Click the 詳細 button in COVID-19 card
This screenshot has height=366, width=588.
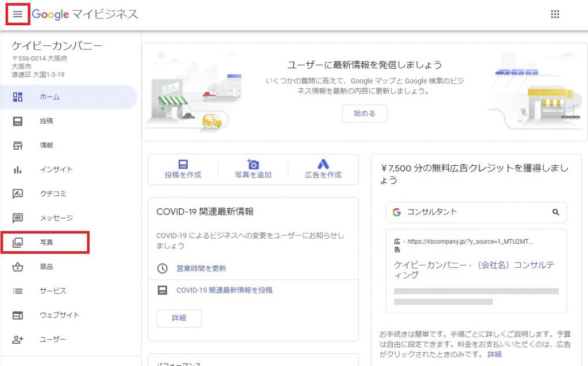pos(179,318)
